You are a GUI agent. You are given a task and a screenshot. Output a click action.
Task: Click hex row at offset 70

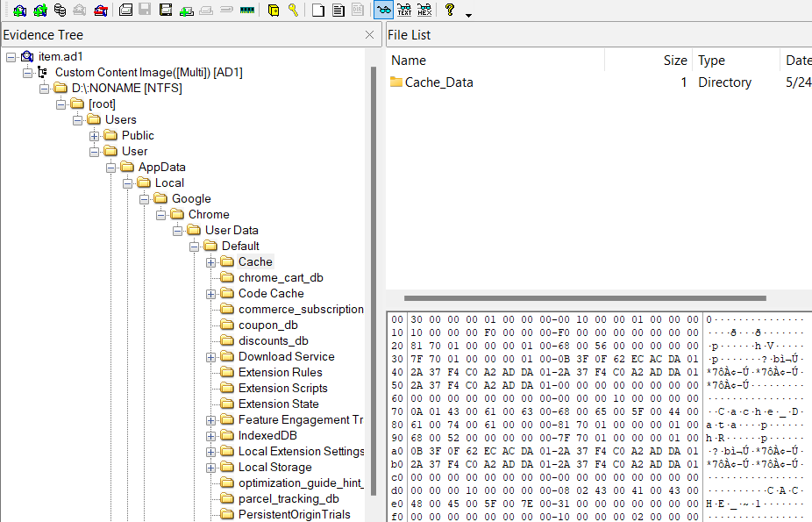pos(599,411)
